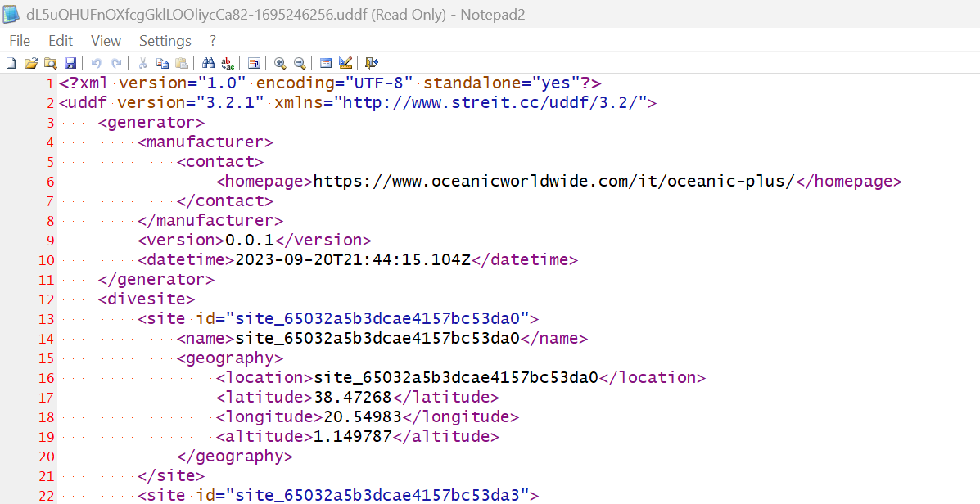Open the Settings menu
980x504 pixels.
coord(165,41)
